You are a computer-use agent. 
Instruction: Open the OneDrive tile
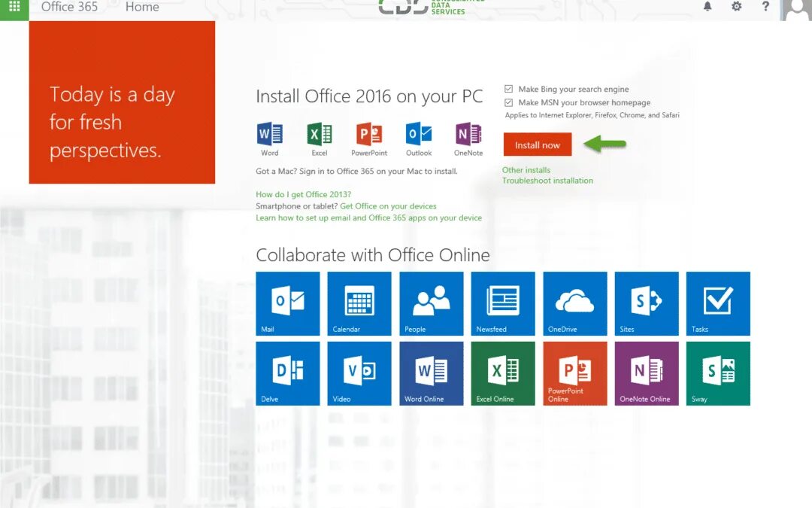click(x=575, y=304)
